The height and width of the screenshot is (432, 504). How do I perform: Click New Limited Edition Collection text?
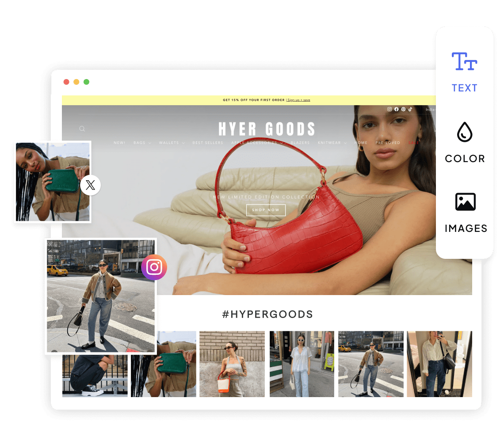[266, 197]
